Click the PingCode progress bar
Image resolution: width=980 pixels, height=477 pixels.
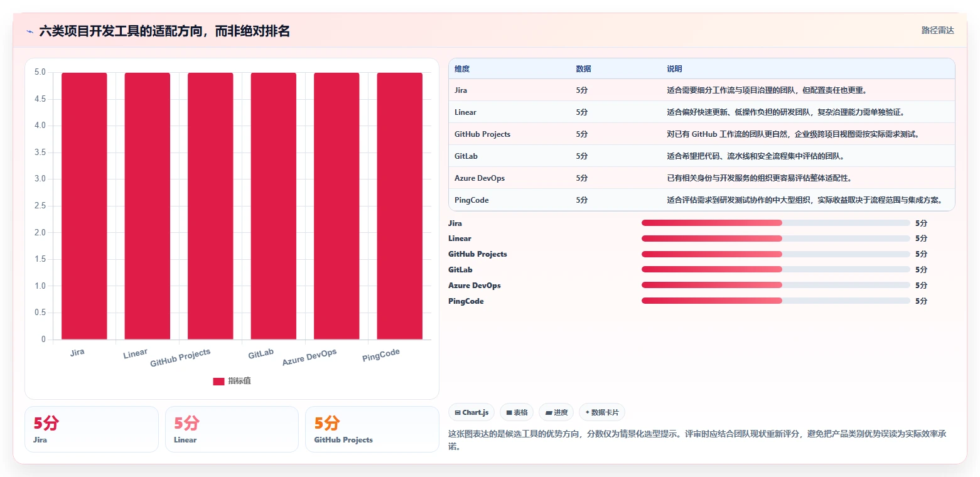[775, 301]
